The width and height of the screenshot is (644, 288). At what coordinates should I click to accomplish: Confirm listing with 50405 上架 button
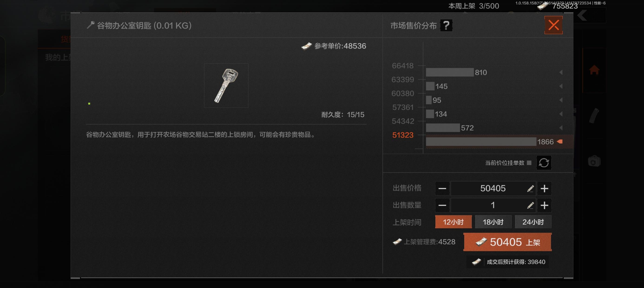point(507,242)
